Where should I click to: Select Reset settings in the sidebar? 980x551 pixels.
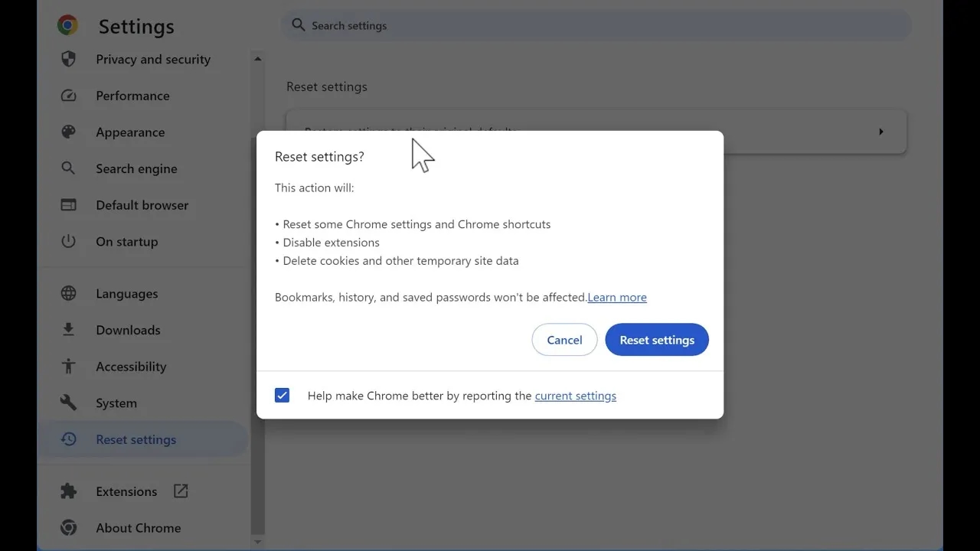pos(136,440)
